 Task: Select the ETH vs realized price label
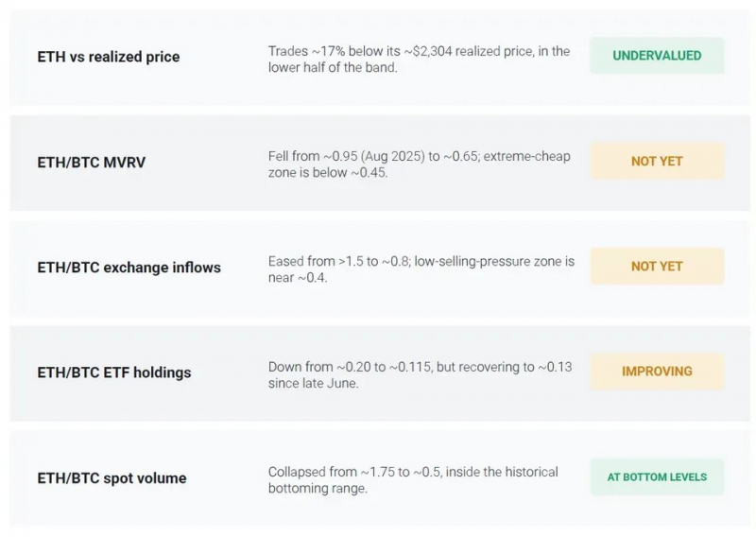109,57
